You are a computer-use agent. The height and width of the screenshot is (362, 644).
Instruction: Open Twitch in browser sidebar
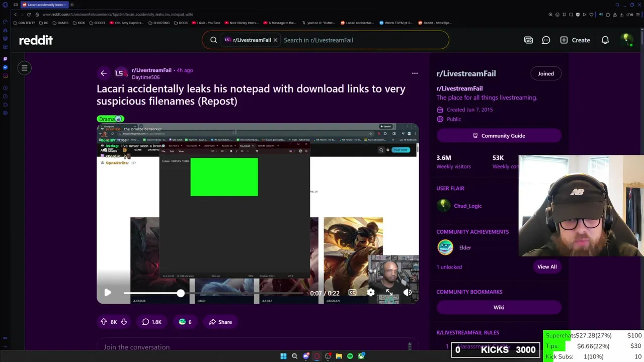[5, 58]
